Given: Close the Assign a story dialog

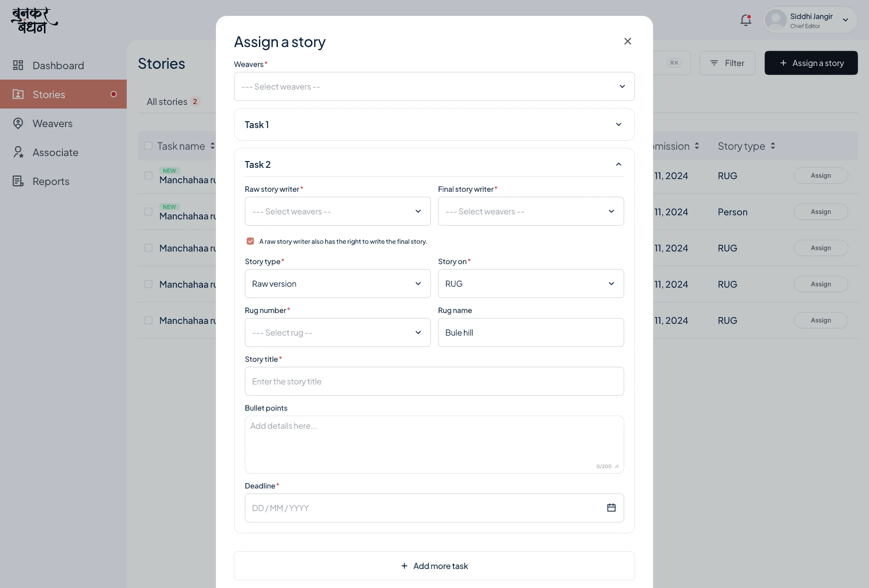Looking at the screenshot, I should coord(627,41).
